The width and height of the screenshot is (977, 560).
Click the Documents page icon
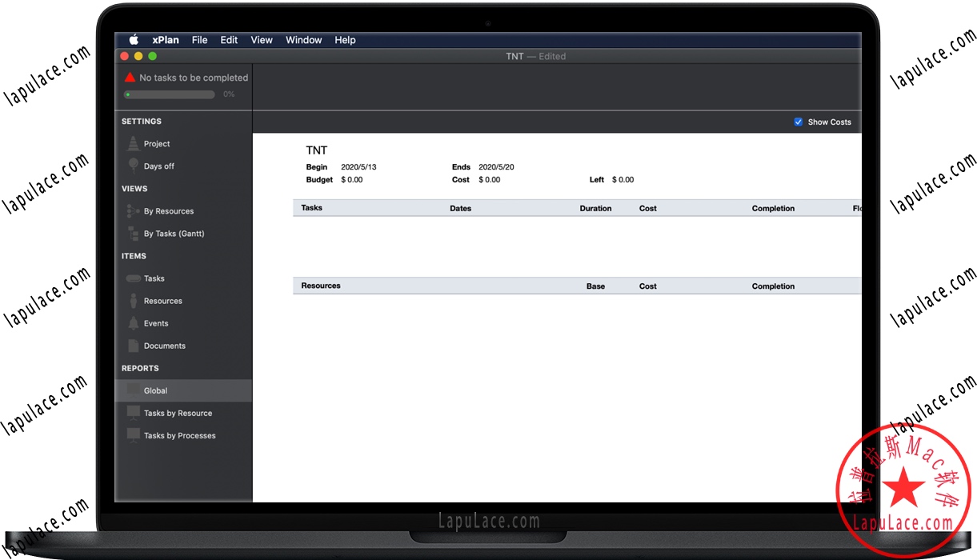tap(133, 346)
